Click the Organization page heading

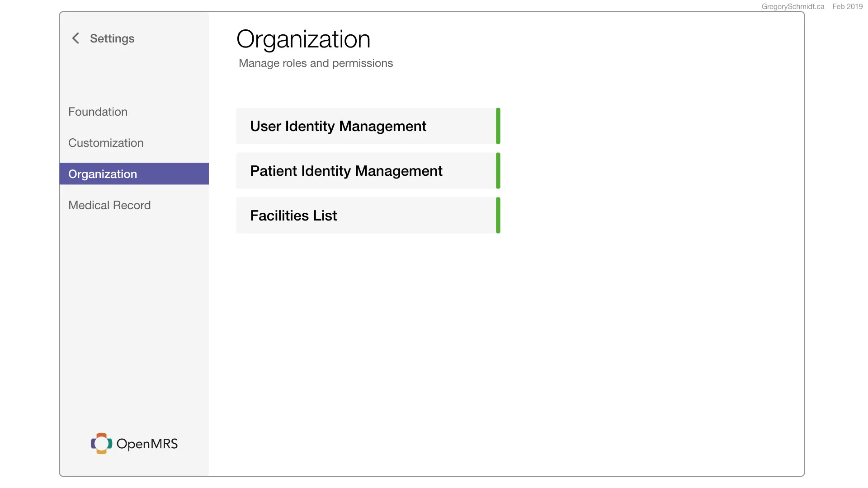(x=303, y=39)
